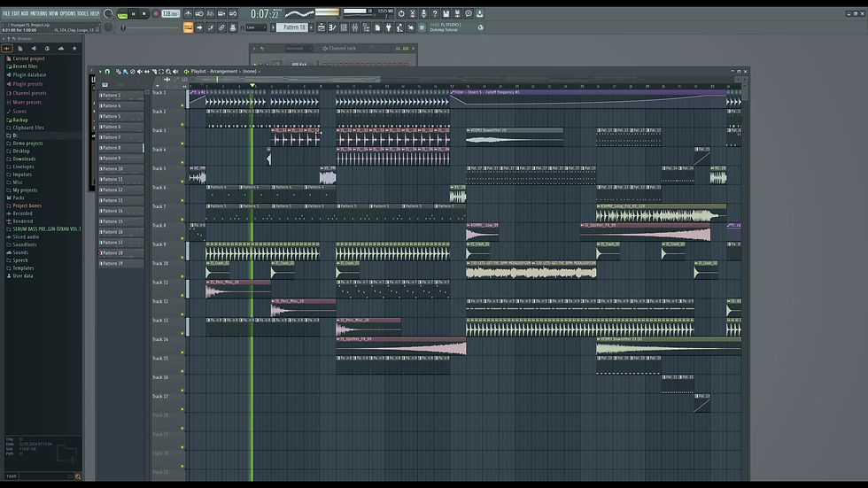Click the Stop transport button
Viewport: 868px width, 488px height.
pos(143,14)
